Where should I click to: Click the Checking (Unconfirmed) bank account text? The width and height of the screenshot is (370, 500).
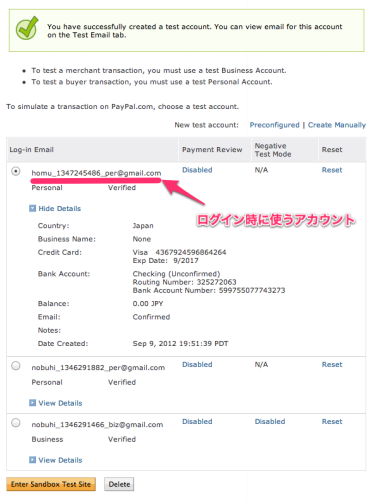[176, 274]
